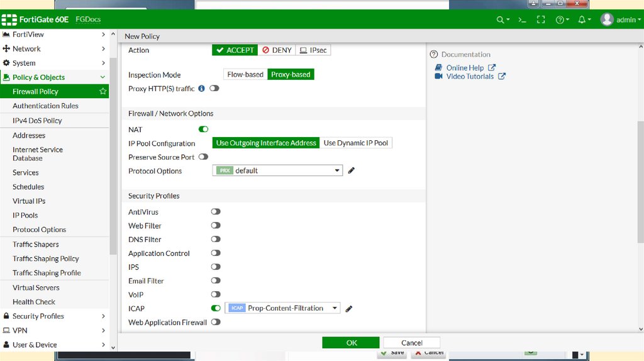Screen dimensions: 644x361
Task: Click the Network sidebar icon
Action: coord(6,48)
